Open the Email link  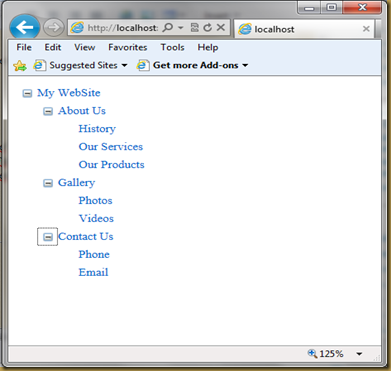click(93, 273)
